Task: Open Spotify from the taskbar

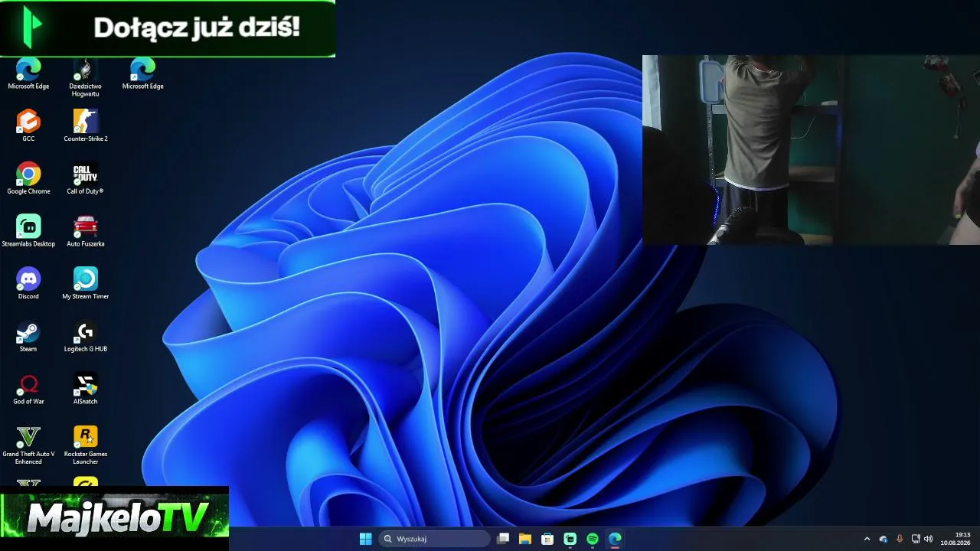Action: coord(593,539)
